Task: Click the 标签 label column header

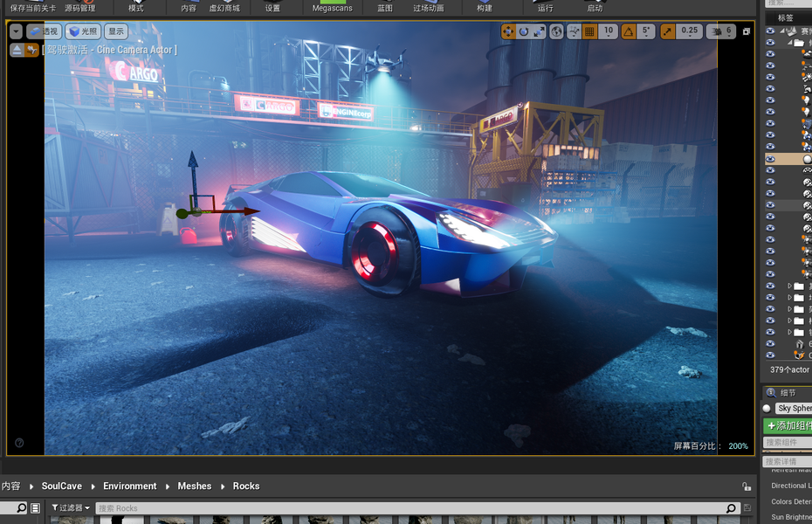Action: pyautogui.click(x=786, y=17)
